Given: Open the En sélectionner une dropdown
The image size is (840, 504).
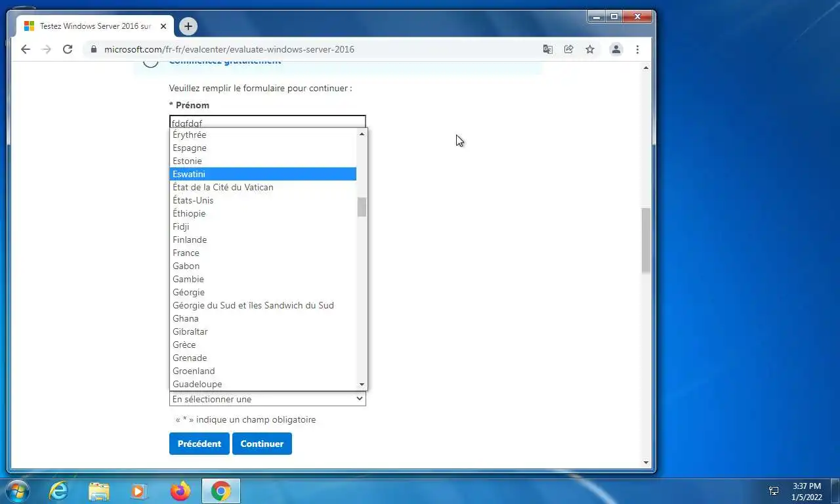Looking at the screenshot, I should pos(267,399).
